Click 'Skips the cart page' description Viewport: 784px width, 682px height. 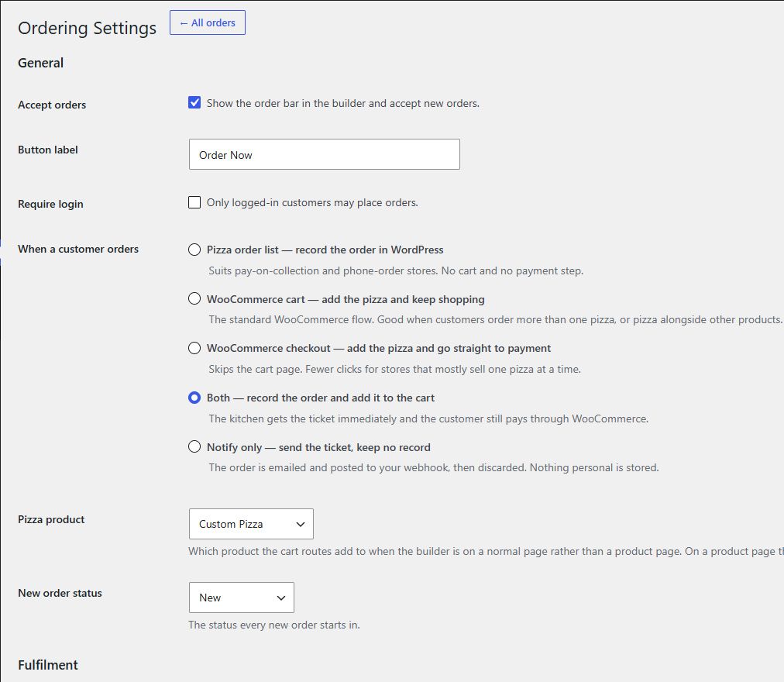(394, 369)
